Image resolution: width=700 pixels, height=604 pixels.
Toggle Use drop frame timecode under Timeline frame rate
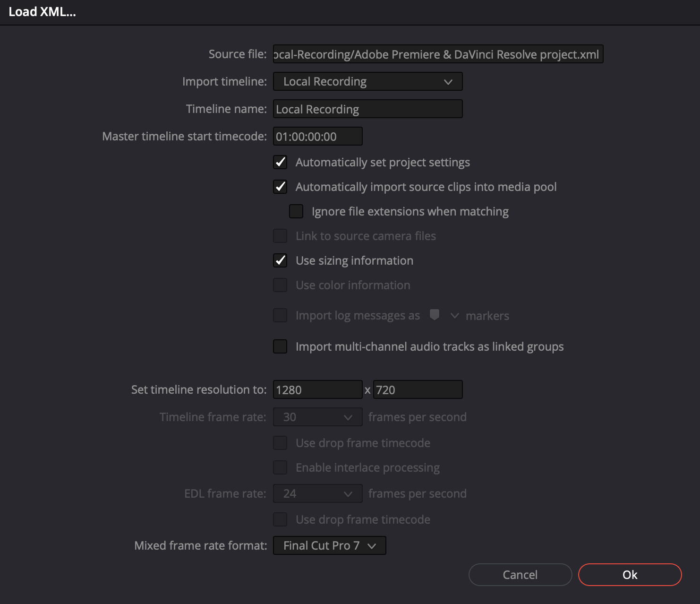pyautogui.click(x=280, y=443)
